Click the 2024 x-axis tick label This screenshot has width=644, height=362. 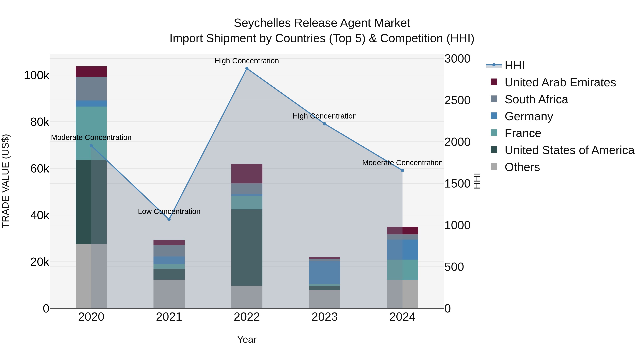tap(402, 317)
